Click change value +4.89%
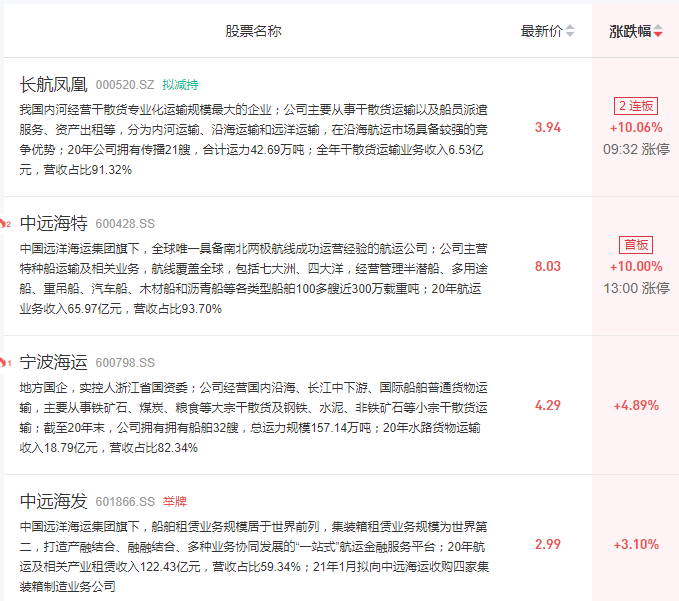 tap(636, 405)
